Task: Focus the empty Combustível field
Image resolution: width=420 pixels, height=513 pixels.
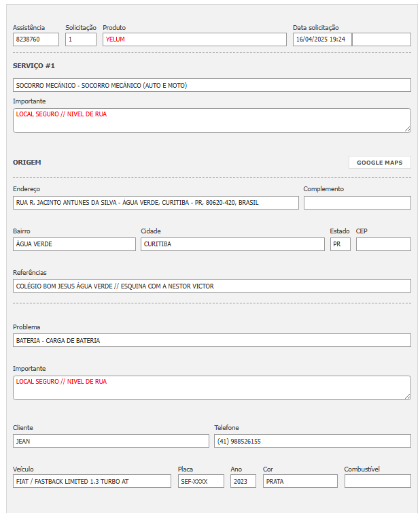Action: click(377, 481)
